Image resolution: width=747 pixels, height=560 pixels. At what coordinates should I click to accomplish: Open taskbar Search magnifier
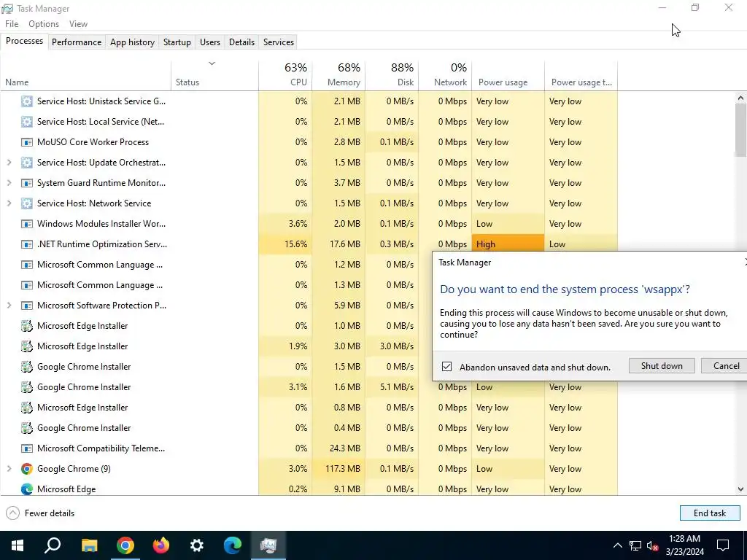[x=53, y=545]
